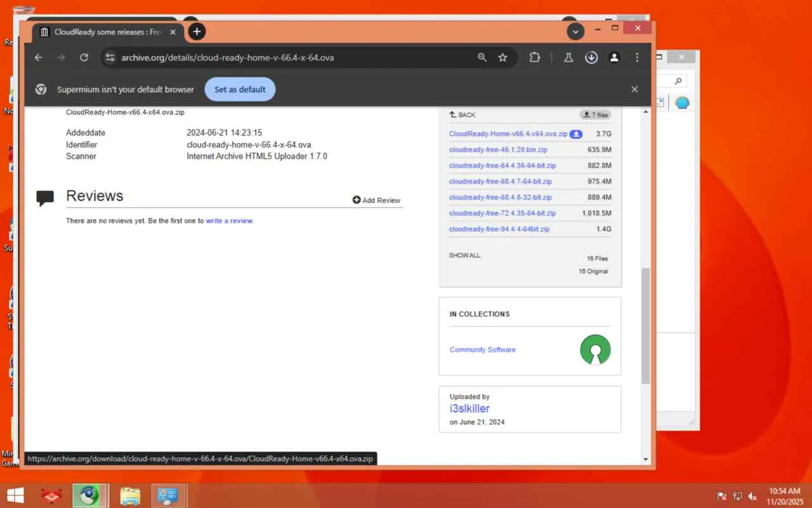This screenshot has height=508, width=812.
Task: Click the write a review link
Action: [229, 221]
